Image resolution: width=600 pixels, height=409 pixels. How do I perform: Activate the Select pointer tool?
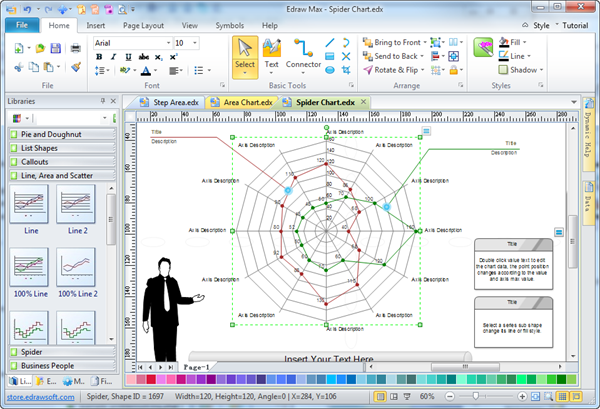pyautogui.click(x=245, y=53)
